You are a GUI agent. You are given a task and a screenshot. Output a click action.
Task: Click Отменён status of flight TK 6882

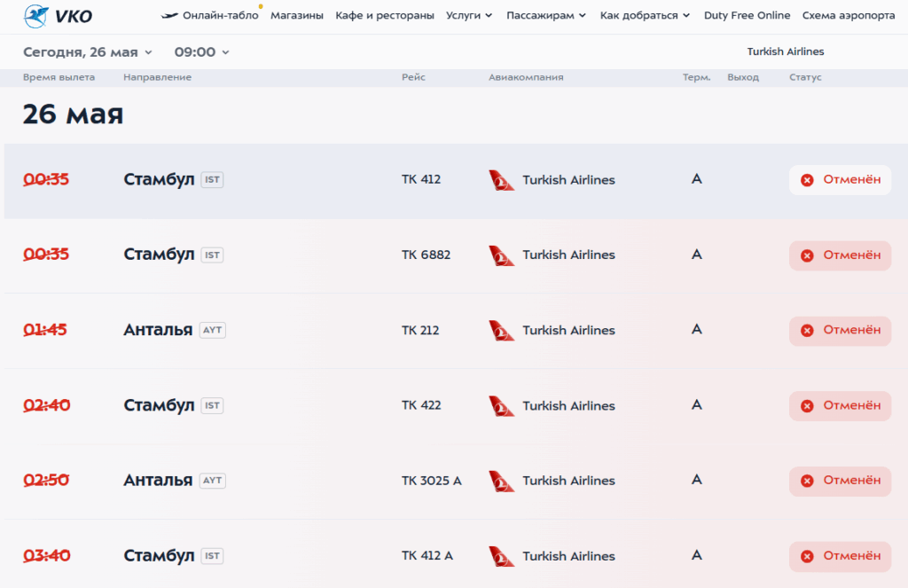(840, 255)
